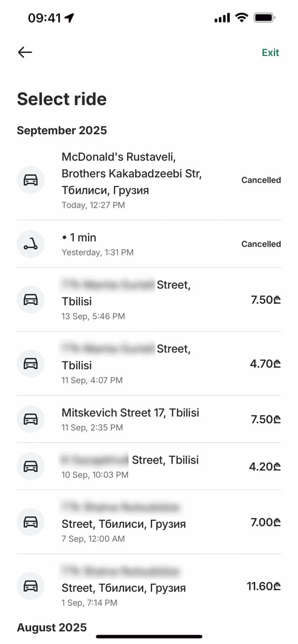The image size is (298, 644).
Task: Tap the Cancelled label on scooter ride
Action: click(261, 244)
